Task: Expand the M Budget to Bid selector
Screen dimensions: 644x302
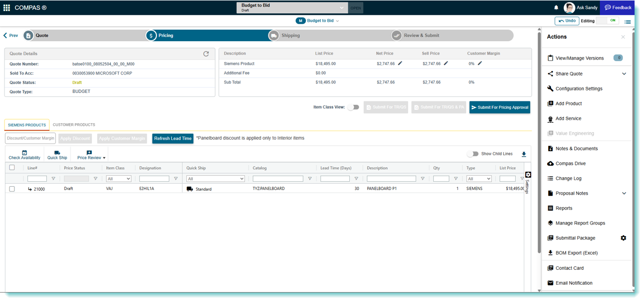Action: coord(317,21)
